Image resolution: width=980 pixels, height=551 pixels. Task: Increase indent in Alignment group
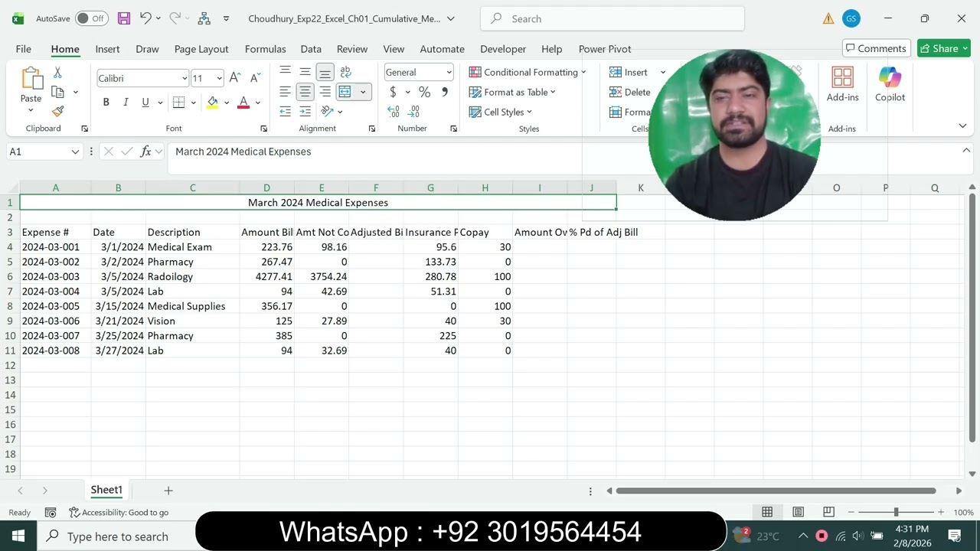click(x=305, y=112)
